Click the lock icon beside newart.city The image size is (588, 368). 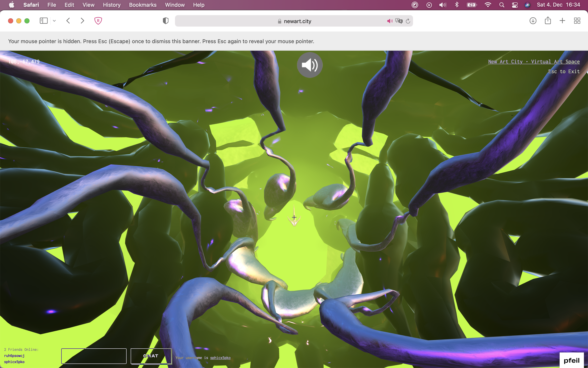[x=280, y=21]
